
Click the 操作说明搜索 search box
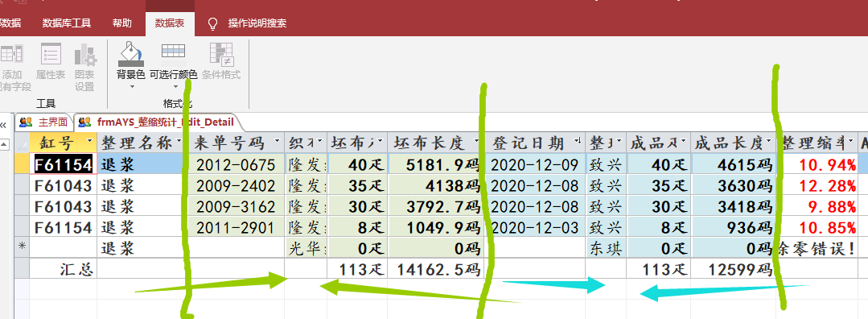(257, 23)
